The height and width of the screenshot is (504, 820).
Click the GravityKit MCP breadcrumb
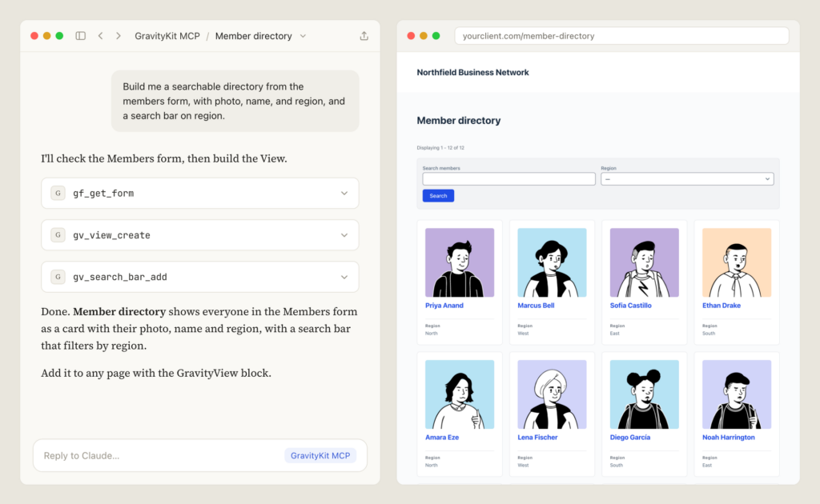(x=167, y=36)
